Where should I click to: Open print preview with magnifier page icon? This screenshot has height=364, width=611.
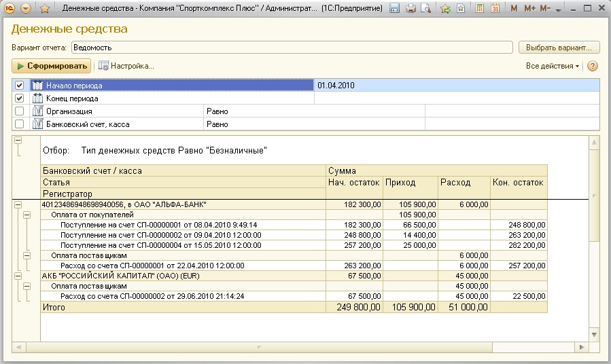tap(425, 9)
